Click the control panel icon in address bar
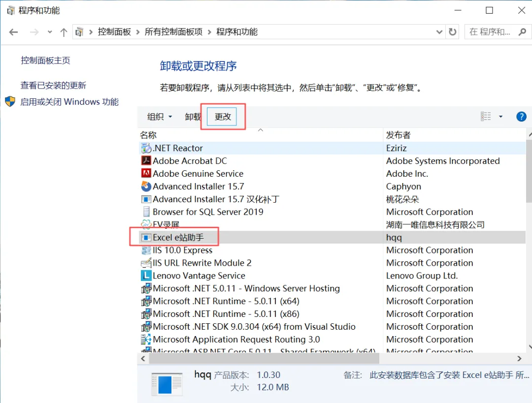 pyautogui.click(x=79, y=32)
